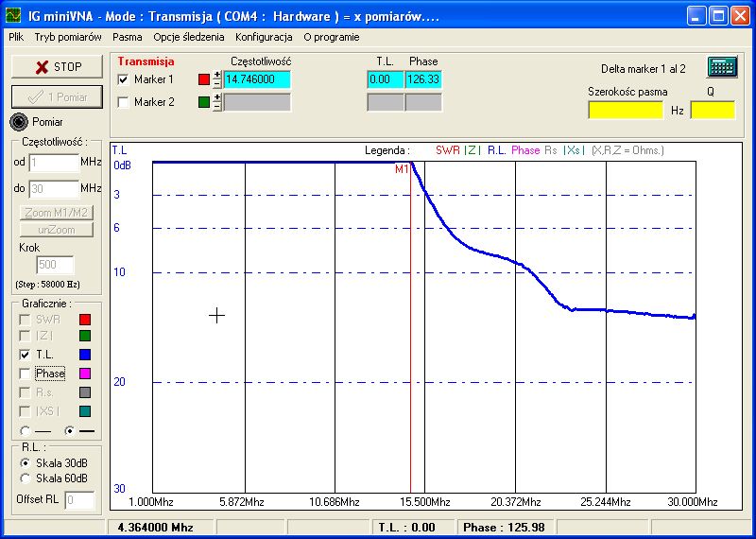The image size is (756, 539).
Task: Select the Skala 60dB radio option
Action: [25, 478]
